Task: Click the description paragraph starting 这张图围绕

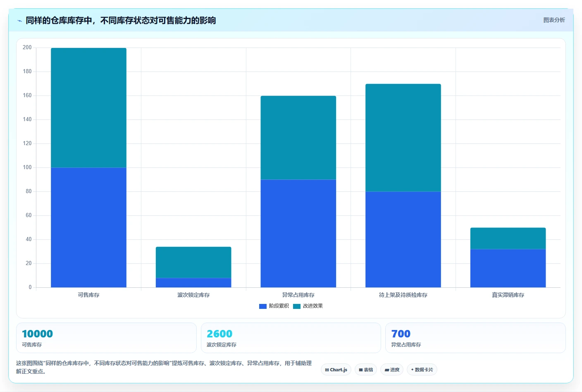Action: coord(164,367)
